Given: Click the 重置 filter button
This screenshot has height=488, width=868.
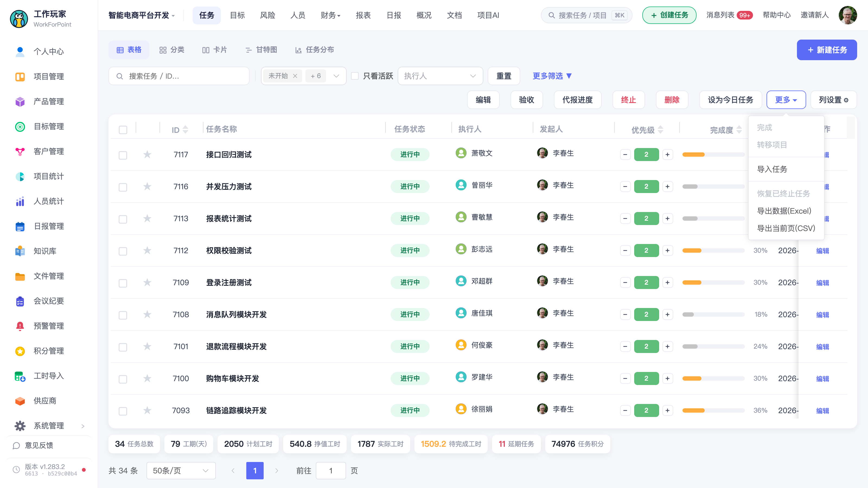Looking at the screenshot, I should point(504,76).
